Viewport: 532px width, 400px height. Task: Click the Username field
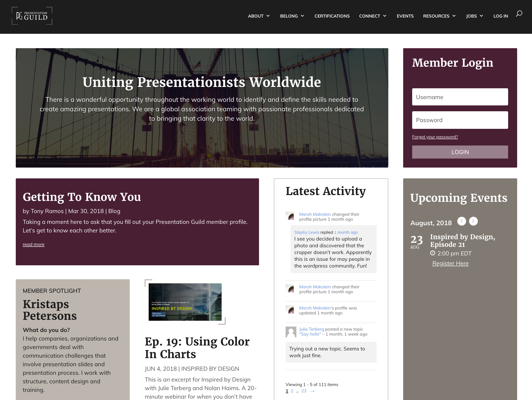click(x=460, y=97)
